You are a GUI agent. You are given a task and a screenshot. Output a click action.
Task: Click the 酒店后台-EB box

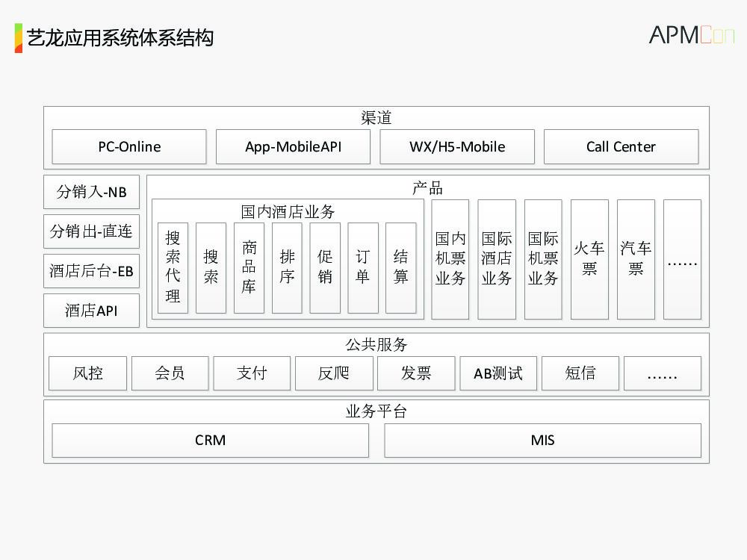[x=91, y=271]
